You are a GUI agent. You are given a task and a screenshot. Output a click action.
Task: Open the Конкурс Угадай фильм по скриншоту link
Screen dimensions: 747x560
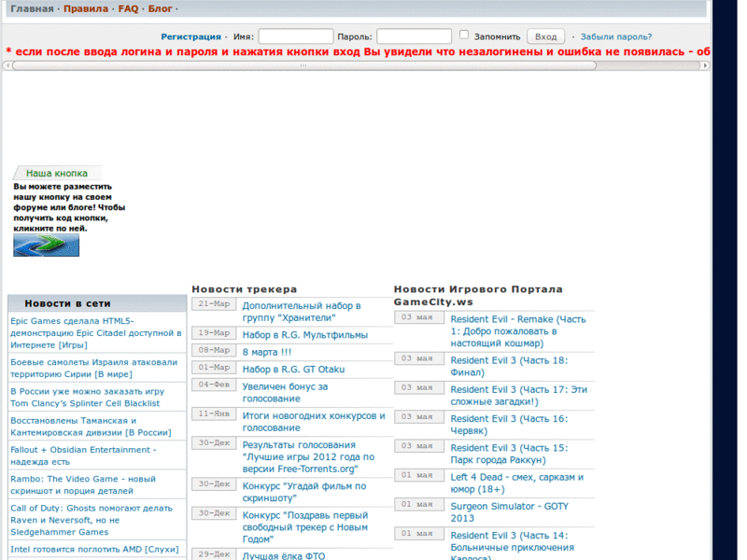click(304, 492)
